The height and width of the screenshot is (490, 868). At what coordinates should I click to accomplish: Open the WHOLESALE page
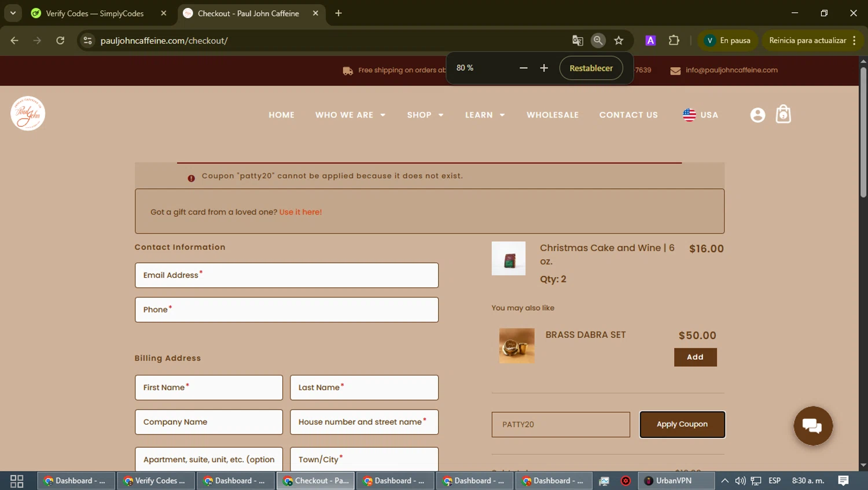click(553, 115)
